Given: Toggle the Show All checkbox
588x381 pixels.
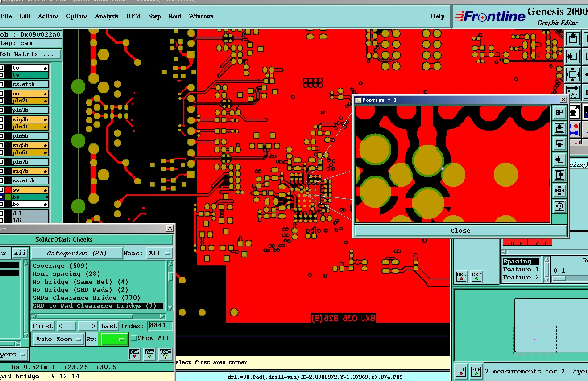Looking at the screenshot, I should pos(133,338).
